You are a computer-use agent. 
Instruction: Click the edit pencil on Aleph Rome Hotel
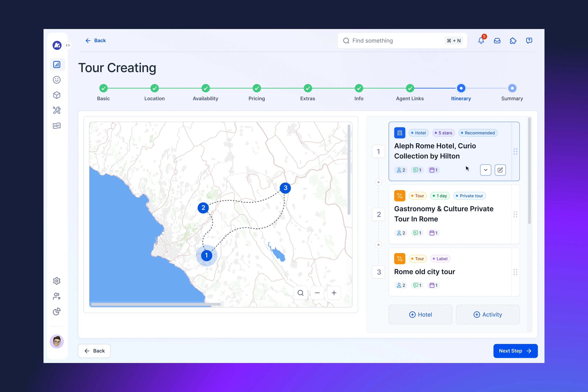(x=500, y=170)
